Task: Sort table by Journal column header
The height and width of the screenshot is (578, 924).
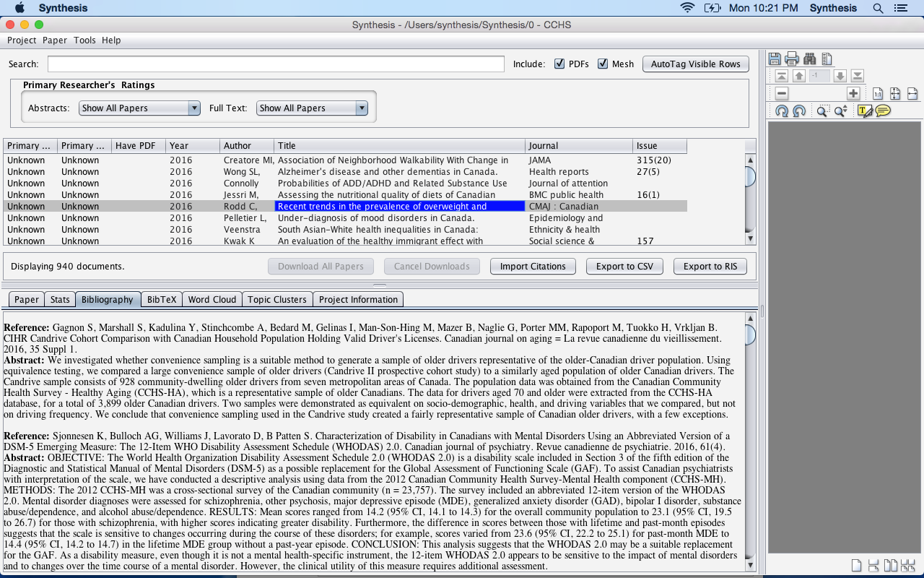Action: [579, 145]
